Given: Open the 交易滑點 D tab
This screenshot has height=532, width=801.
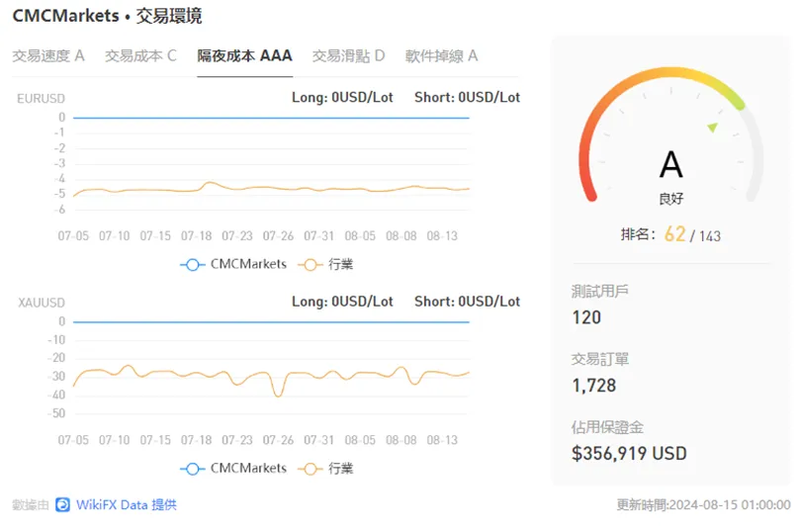Looking at the screenshot, I should click(348, 55).
